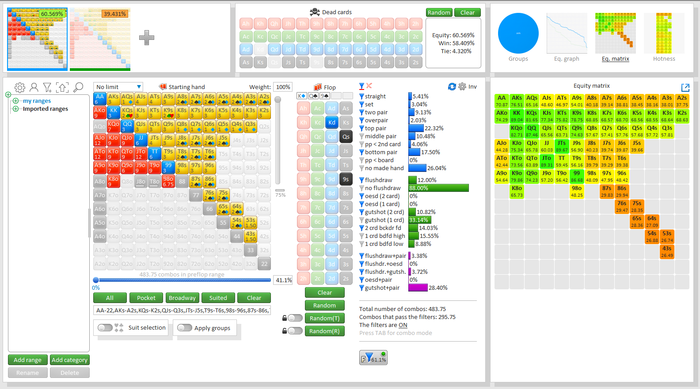Pop out the Equity matrix panel
The image size is (700, 389).
(685, 88)
